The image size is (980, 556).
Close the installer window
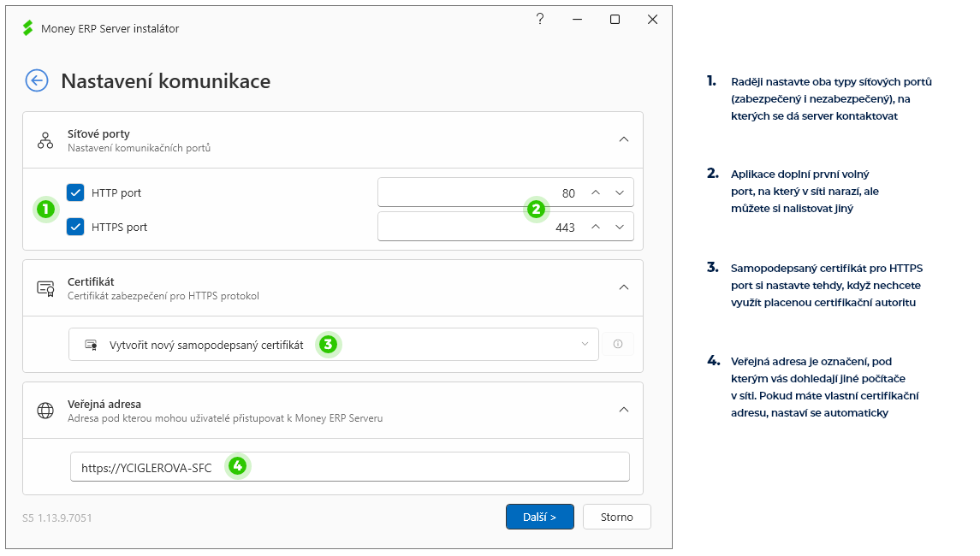click(x=652, y=20)
